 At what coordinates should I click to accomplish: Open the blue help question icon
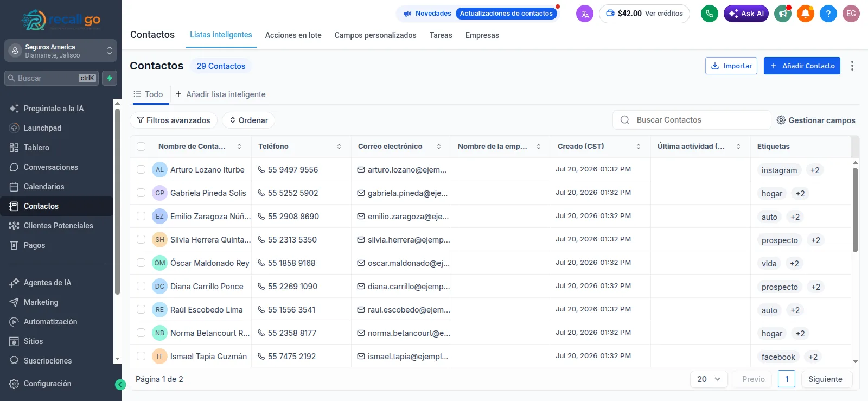pos(828,14)
